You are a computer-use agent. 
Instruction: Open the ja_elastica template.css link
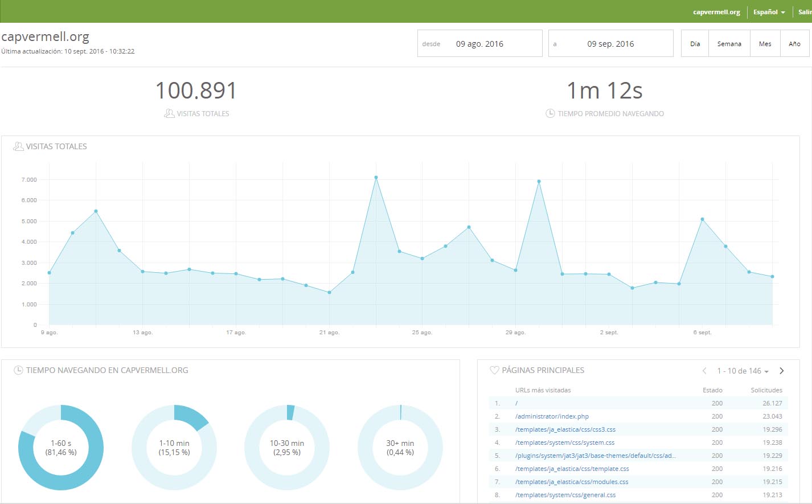pyautogui.click(x=572, y=469)
